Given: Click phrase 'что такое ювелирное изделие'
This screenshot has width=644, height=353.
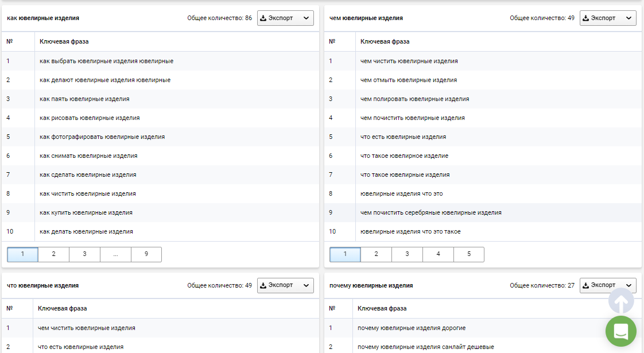Looking at the screenshot, I should pos(405,156).
